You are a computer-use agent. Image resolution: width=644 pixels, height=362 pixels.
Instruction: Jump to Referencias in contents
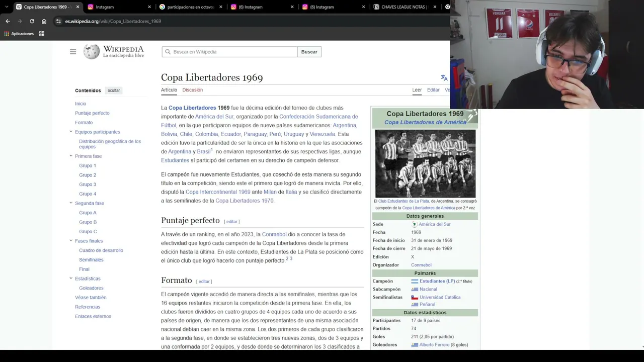click(x=88, y=307)
